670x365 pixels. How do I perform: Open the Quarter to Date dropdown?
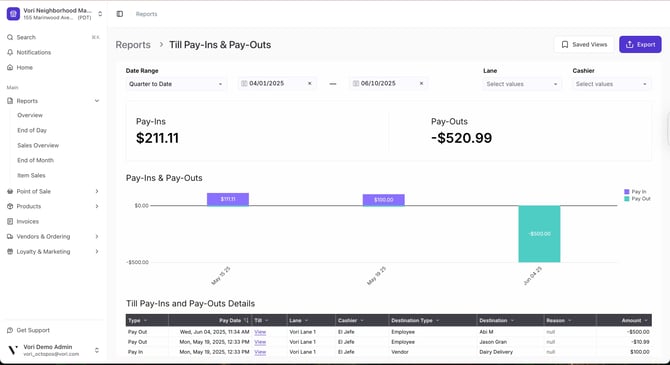[176, 84]
